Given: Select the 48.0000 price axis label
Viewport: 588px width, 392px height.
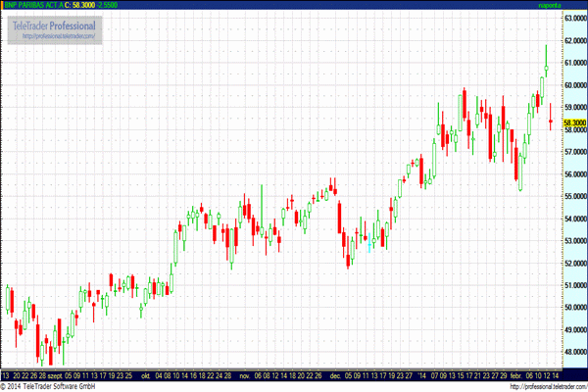Looking at the screenshot, I should (x=575, y=352).
